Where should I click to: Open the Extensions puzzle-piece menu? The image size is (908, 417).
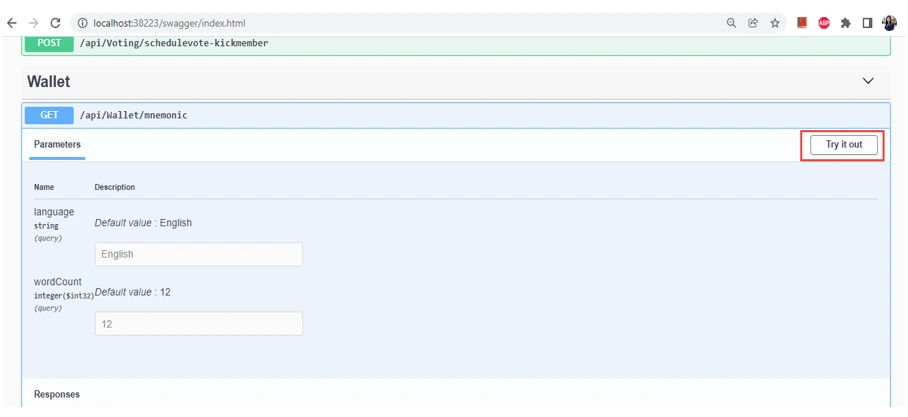pos(845,23)
